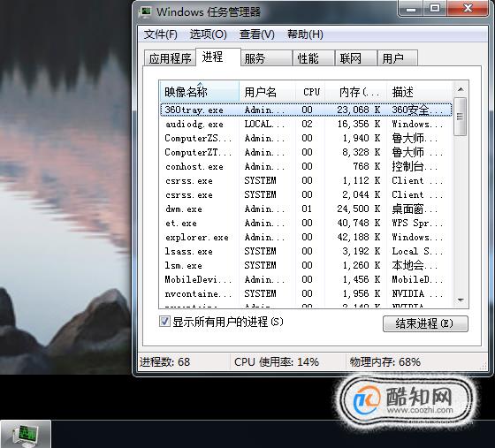The width and height of the screenshot is (495, 448).
Task: Open the 选项(O) menu
Action: [x=208, y=34]
